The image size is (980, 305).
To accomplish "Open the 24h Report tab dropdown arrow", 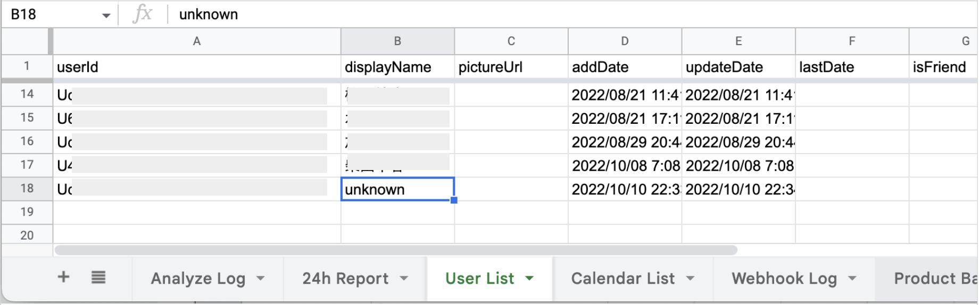I will pyautogui.click(x=404, y=278).
